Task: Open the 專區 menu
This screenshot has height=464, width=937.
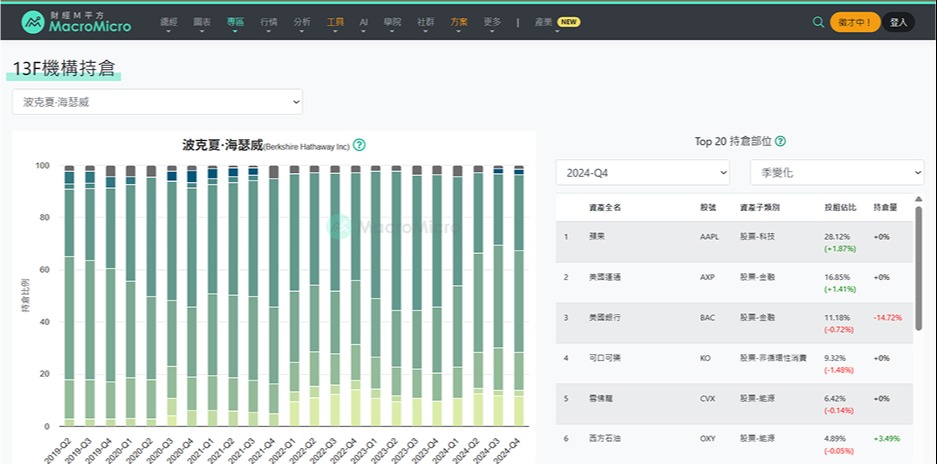Action: (x=235, y=22)
